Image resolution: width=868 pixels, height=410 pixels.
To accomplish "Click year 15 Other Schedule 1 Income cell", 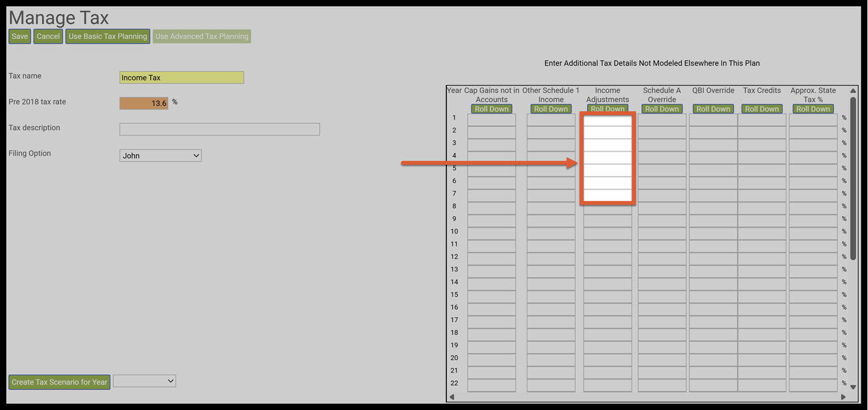I will pos(551,297).
